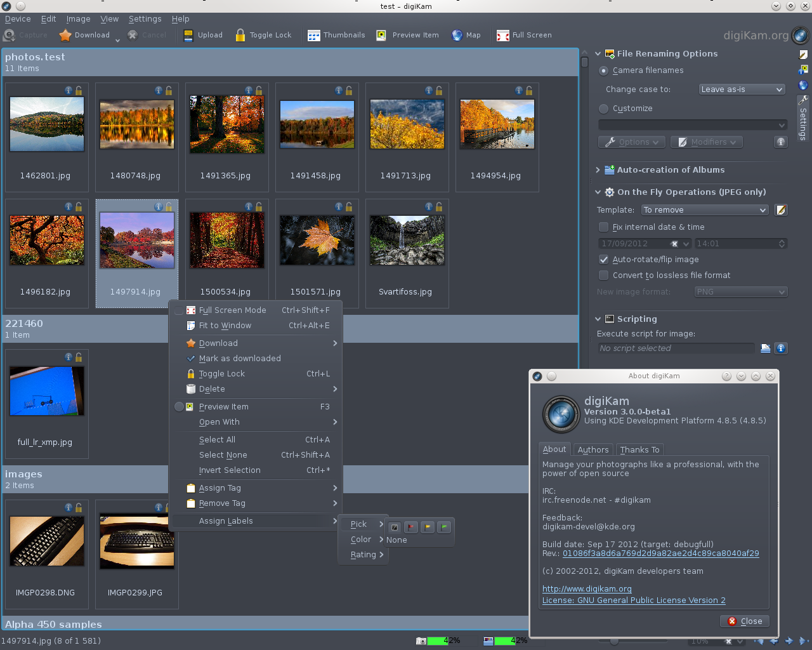
Task: Select the Customize renaming radio button
Action: coord(603,109)
